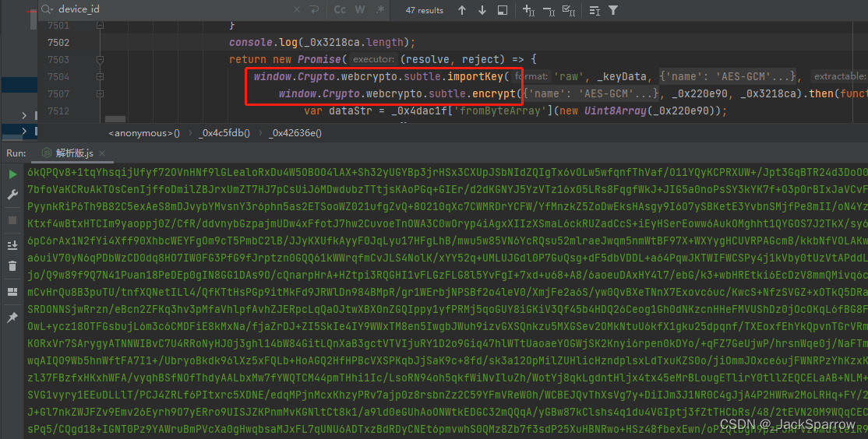Click line number 7512 in gutter
This screenshot has width=868, height=439.
pos(58,111)
